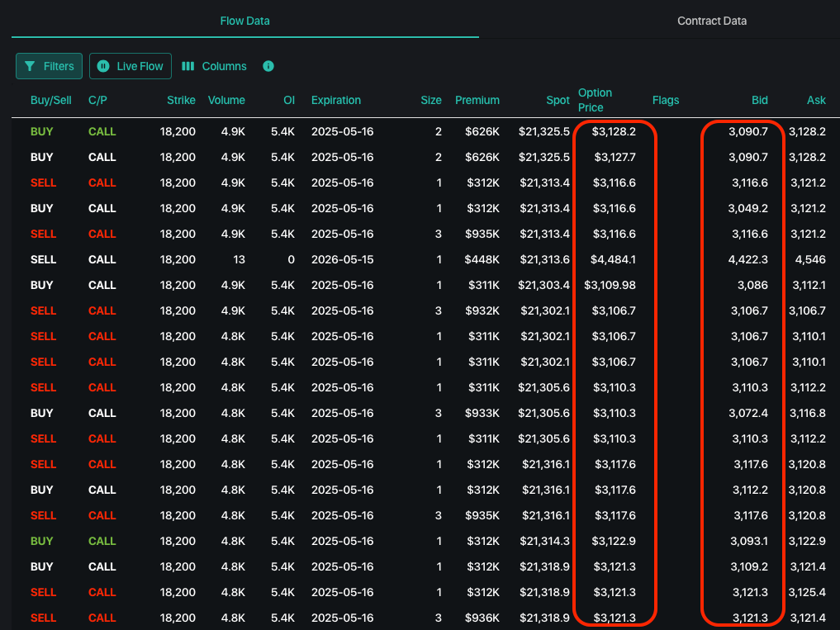Open the Filters panel via its label
The height and width of the screenshot is (630, 840).
(59, 66)
